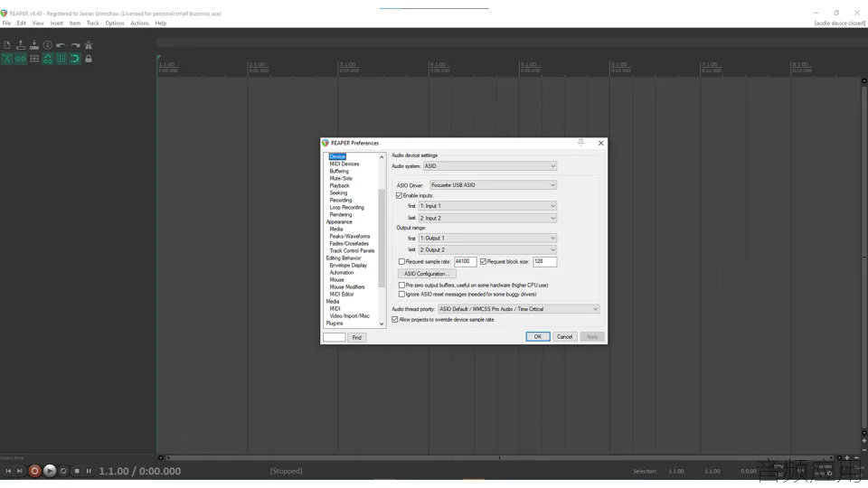Image resolution: width=868 pixels, height=488 pixels.
Task: Toggle the Enable inputs checkbox
Action: tap(399, 196)
